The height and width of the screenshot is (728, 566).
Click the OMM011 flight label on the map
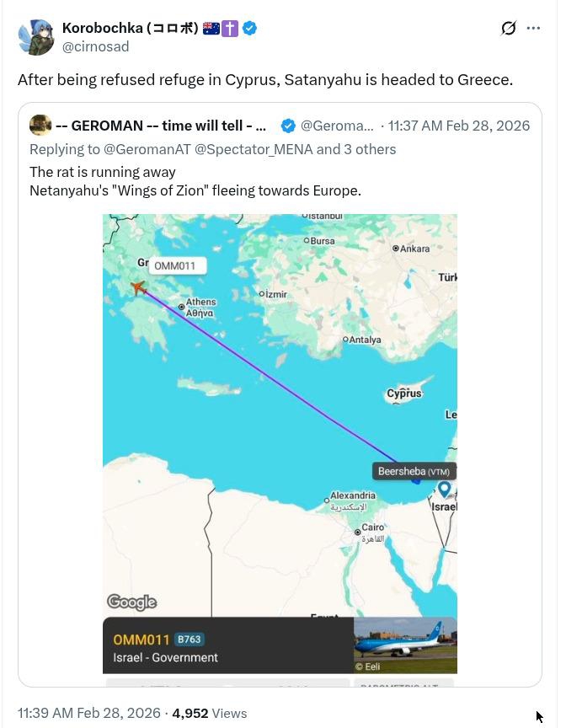[x=174, y=266]
